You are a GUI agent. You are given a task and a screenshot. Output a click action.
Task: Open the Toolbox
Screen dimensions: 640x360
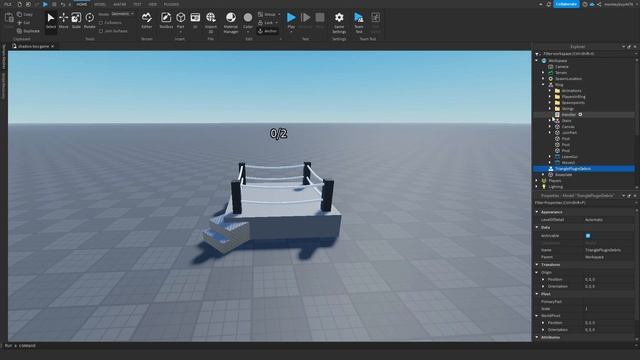point(166,21)
